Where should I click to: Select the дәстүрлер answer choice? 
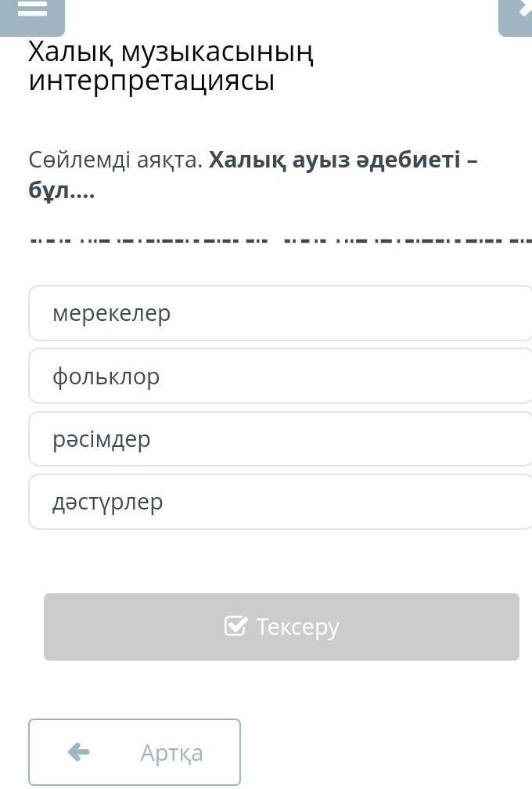tap(280, 502)
